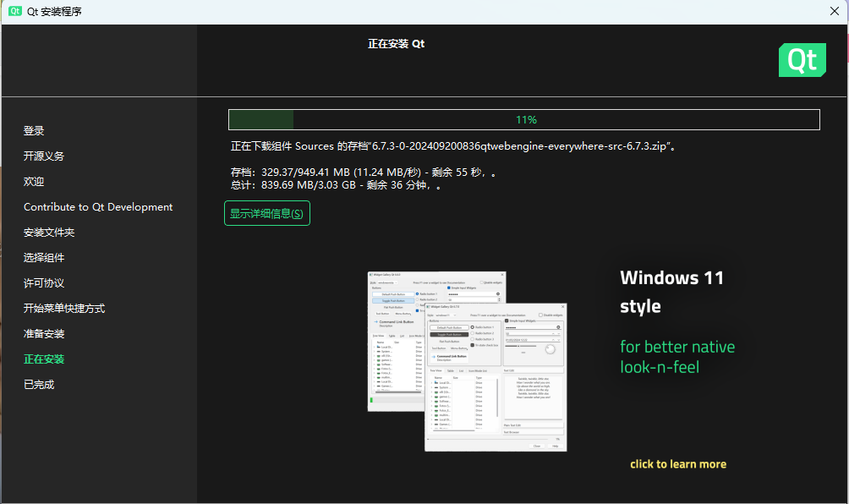
Task: Click the Qt installer title bar icon
Action: click(x=15, y=11)
